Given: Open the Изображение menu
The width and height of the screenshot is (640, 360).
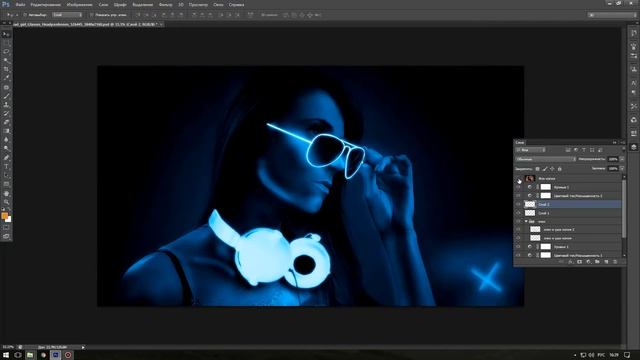Looking at the screenshot, I should point(79,4).
